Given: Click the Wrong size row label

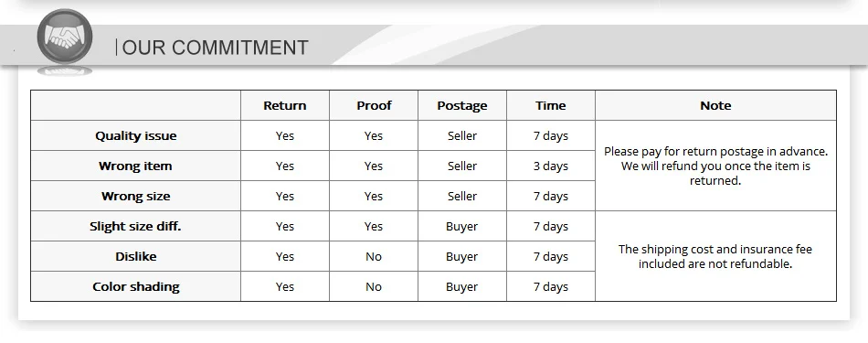Looking at the screenshot, I should (x=135, y=196).
